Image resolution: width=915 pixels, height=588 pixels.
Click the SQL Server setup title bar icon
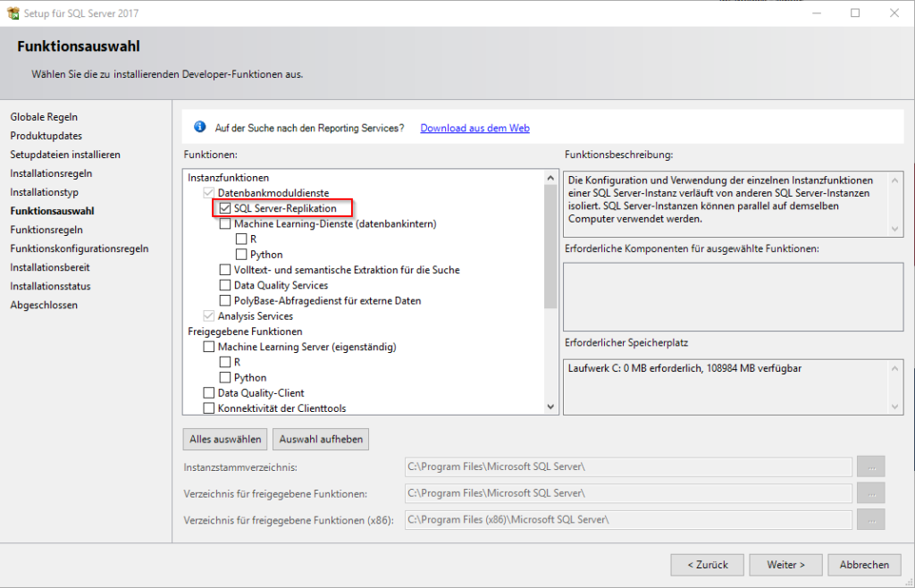point(13,13)
